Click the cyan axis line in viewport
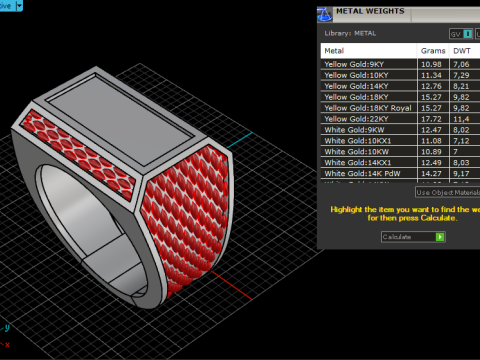Screen dimensions: 480x360 [x=240, y=140]
